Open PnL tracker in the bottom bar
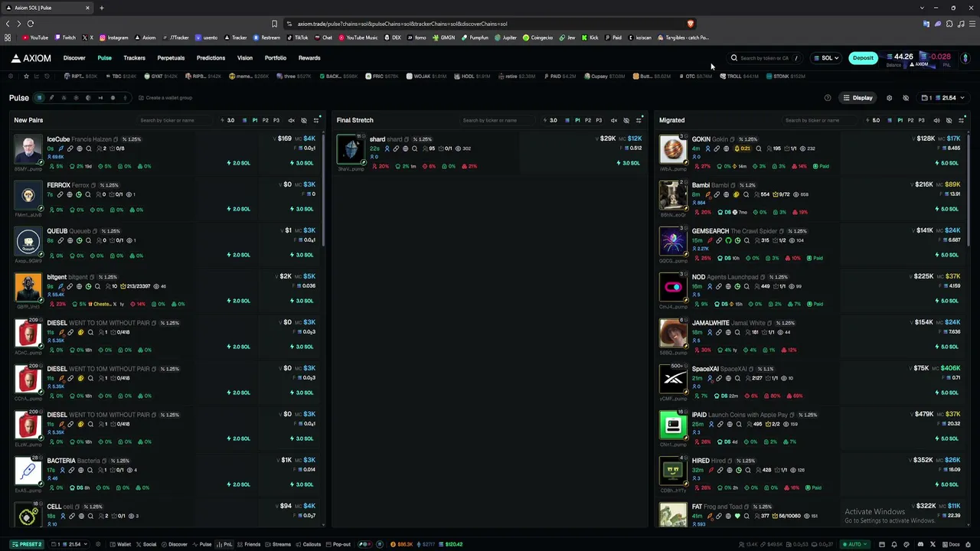The height and width of the screenshot is (551, 980). 225,544
